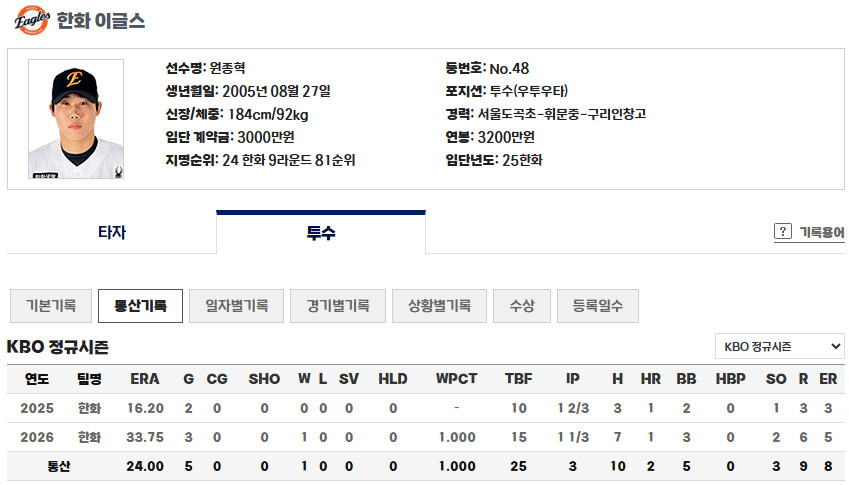Screen dimensions: 849x485
Task: Click the Hanwha Eagles team logo
Action: (31, 20)
